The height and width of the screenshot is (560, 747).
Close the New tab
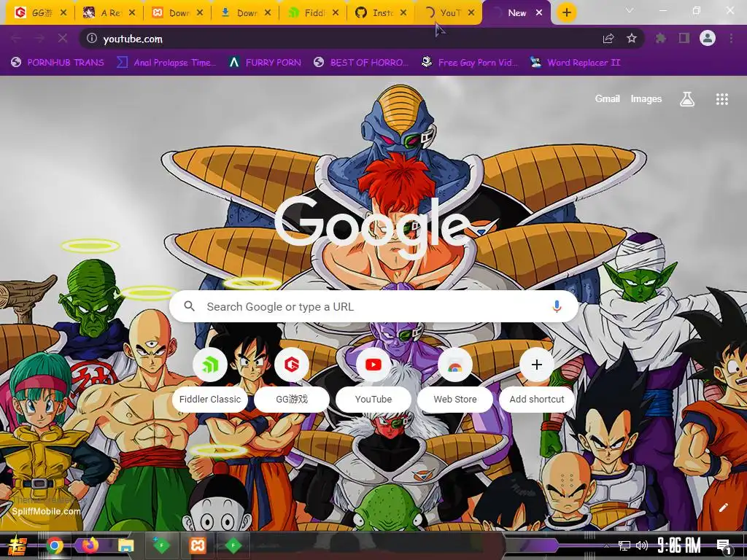click(x=539, y=13)
